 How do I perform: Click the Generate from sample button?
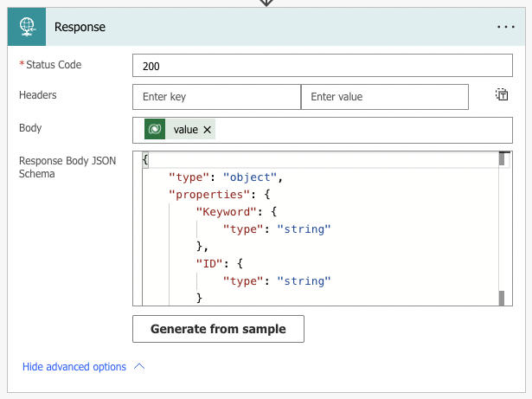(218, 329)
